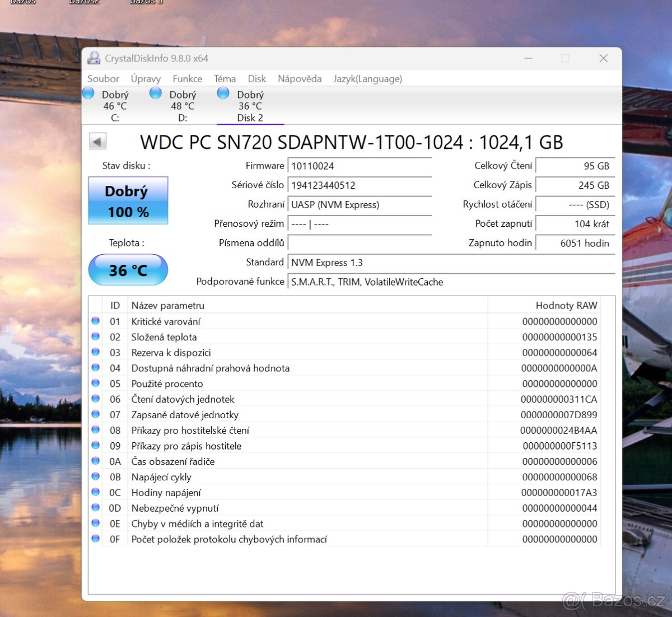Image resolution: width=672 pixels, height=617 pixels.
Task: Click RAW value 000000000017A3
Action: [x=559, y=493]
